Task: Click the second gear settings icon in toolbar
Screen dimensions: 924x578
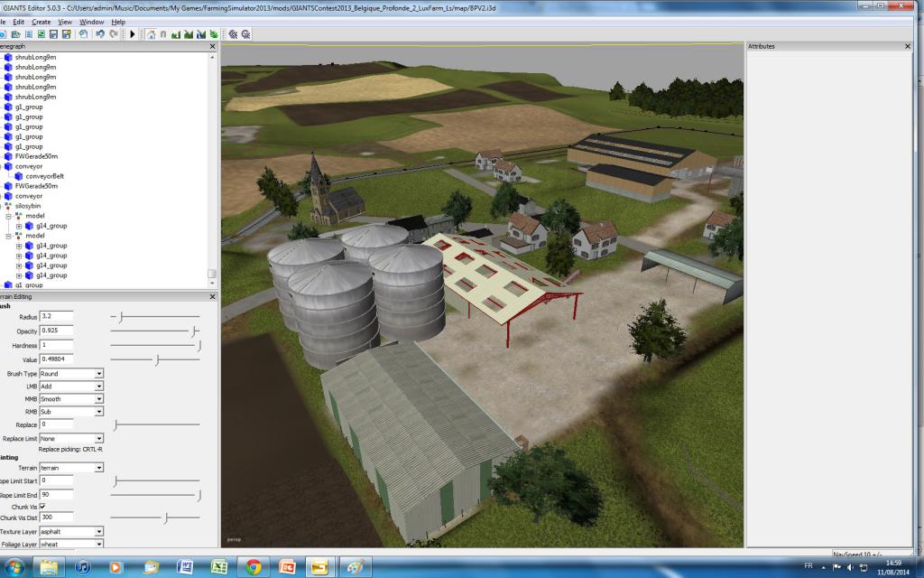Action: (x=245, y=34)
